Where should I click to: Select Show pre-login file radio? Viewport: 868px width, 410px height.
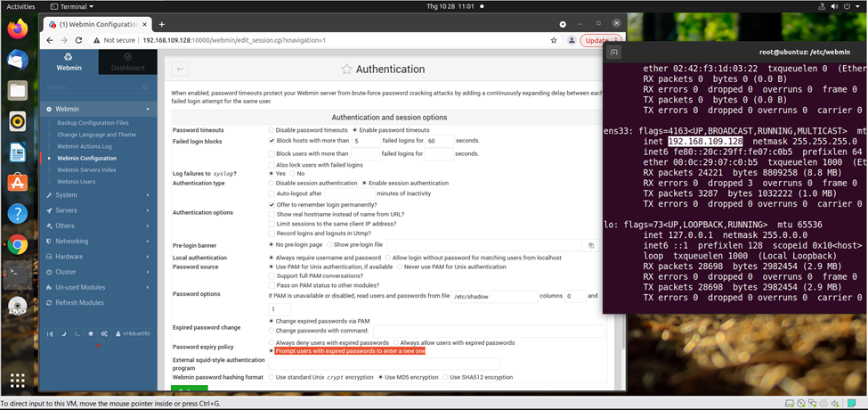pyautogui.click(x=329, y=244)
